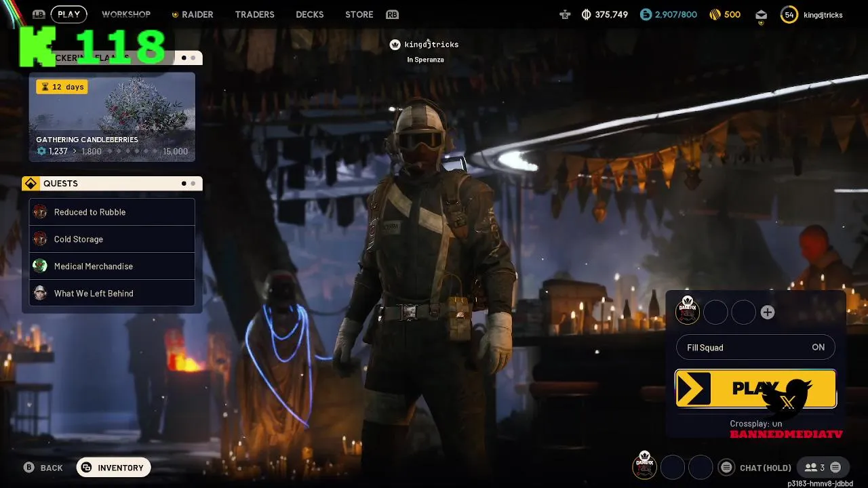Click the level 54 progress badge
868x488 pixels.
tap(789, 14)
